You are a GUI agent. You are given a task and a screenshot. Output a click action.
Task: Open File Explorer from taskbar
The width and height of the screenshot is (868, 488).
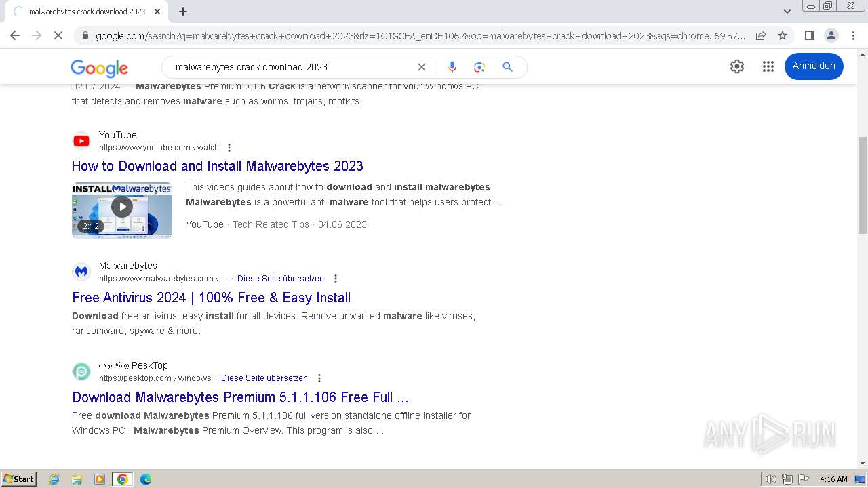[77, 479]
